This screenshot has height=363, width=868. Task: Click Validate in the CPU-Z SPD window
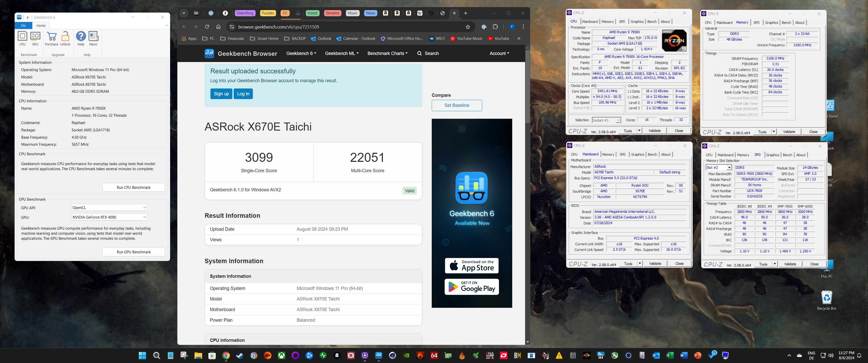click(x=790, y=264)
